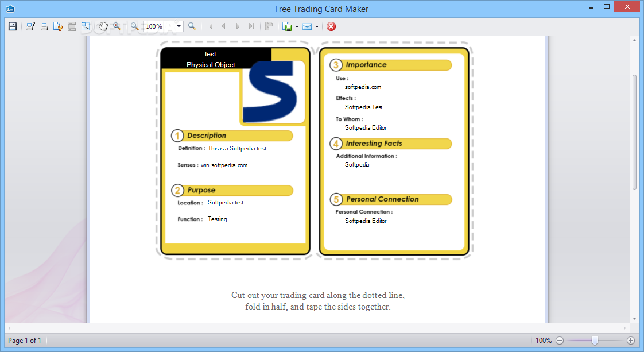Click the 'win.softpedia.com' senses value
The height and width of the screenshot is (352, 644).
pos(224,165)
